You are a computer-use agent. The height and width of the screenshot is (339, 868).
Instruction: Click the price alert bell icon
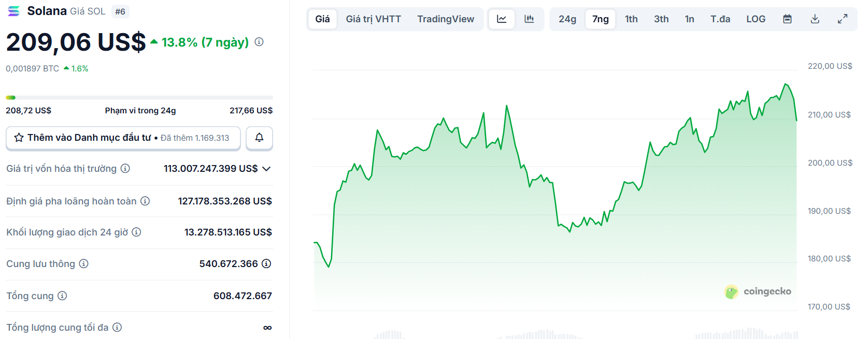point(259,138)
